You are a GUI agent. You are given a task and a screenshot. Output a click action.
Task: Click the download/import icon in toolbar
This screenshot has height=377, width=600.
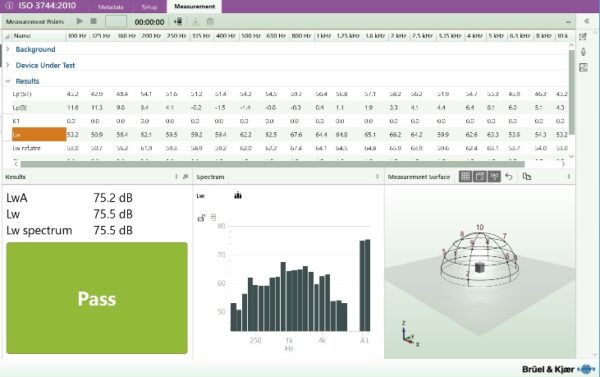(x=196, y=22)
